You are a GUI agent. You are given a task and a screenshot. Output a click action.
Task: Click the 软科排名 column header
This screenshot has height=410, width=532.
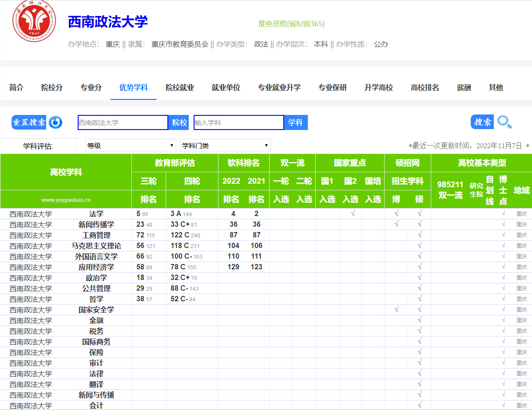point(244,163)
